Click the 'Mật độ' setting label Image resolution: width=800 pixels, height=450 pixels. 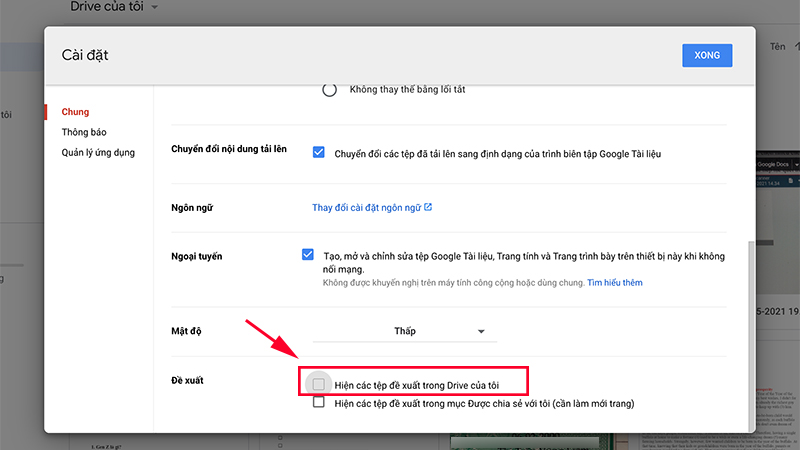pos(186,331)
